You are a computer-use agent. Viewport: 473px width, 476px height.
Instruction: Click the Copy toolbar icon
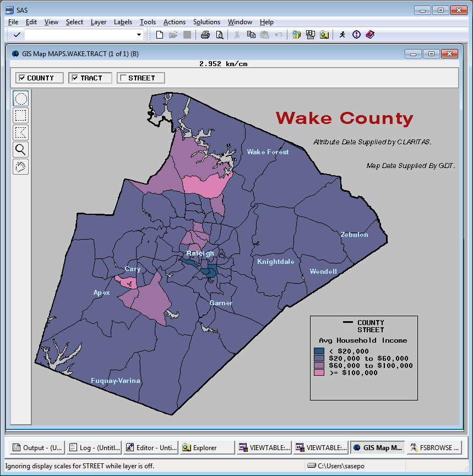[x=252, y=34]
